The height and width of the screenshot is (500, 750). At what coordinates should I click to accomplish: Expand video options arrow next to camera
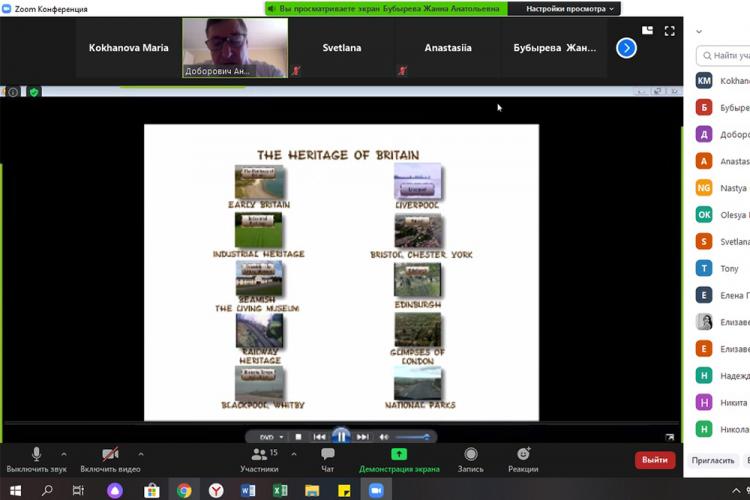point(140,454)
